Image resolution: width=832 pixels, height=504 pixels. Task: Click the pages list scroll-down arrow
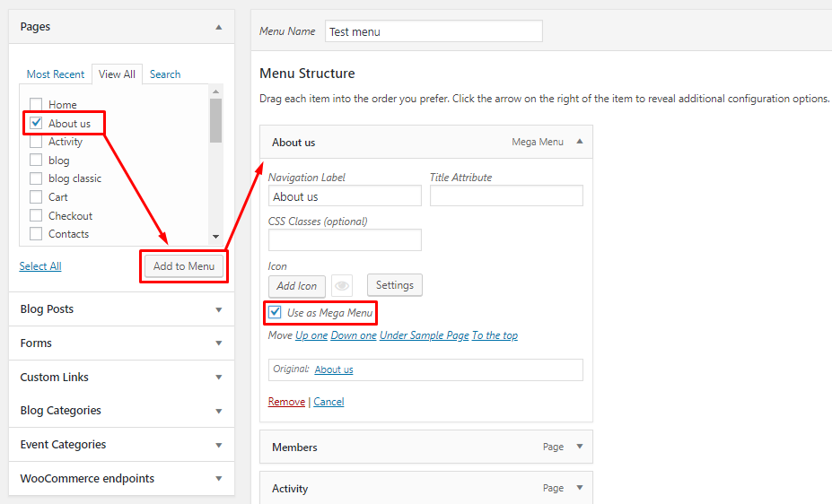pyautogui.click(x=215, y=237)
